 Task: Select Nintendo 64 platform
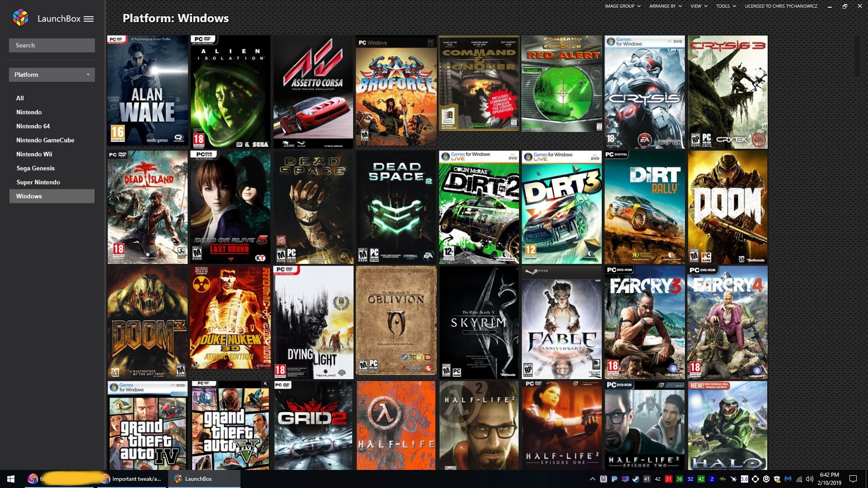(33, 126)
